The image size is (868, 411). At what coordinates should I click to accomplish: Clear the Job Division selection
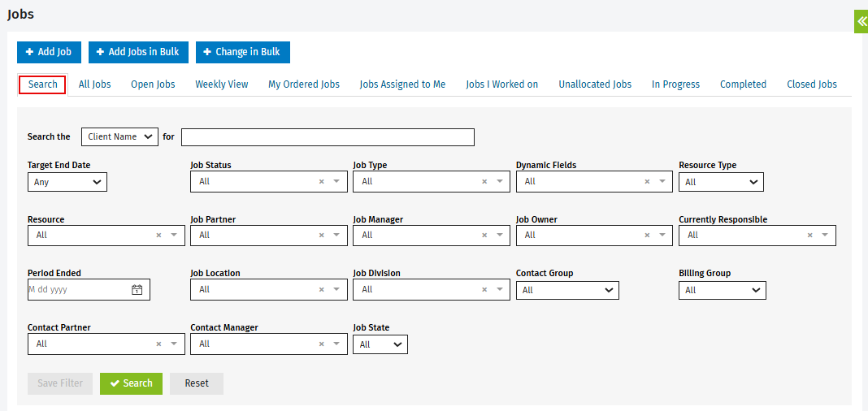(484, 289)
